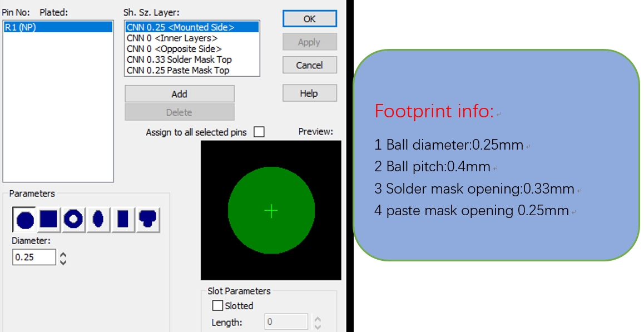Viewport: 644px width, 332px height.
Task: Select the odd-shaped pad icon
Action: coord(148,219)
